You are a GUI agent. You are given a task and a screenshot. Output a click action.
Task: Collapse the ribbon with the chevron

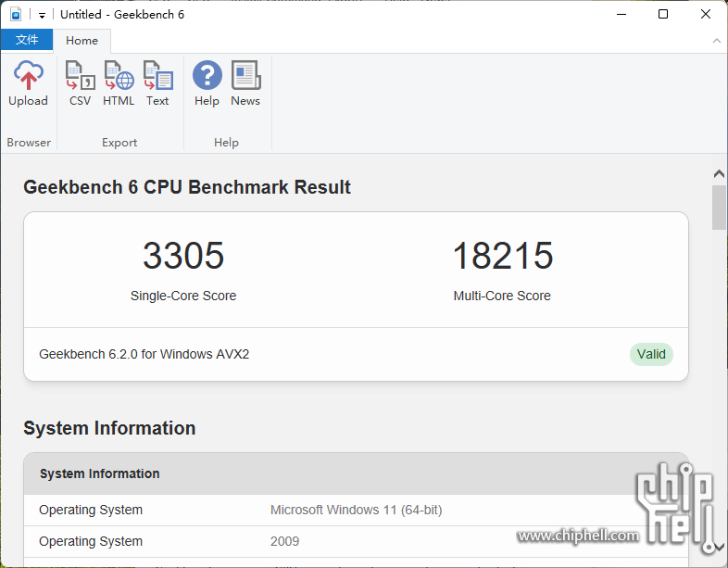(x=716, y=41)
